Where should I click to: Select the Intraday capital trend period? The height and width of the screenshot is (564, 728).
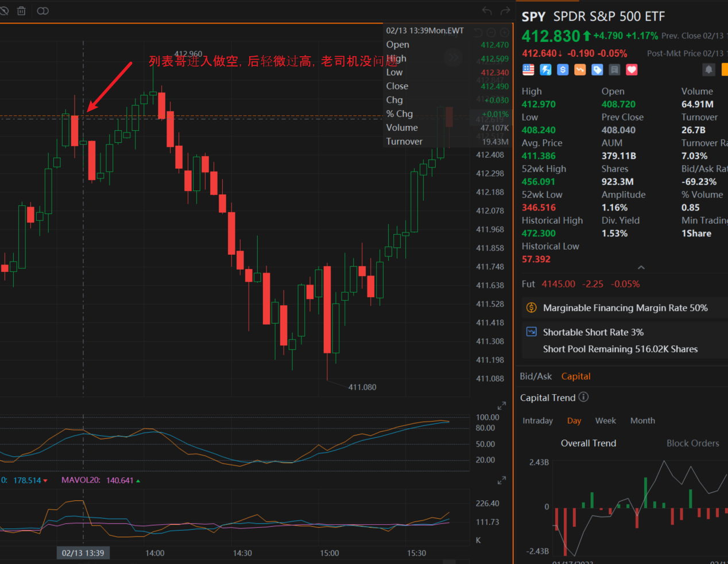538,421
